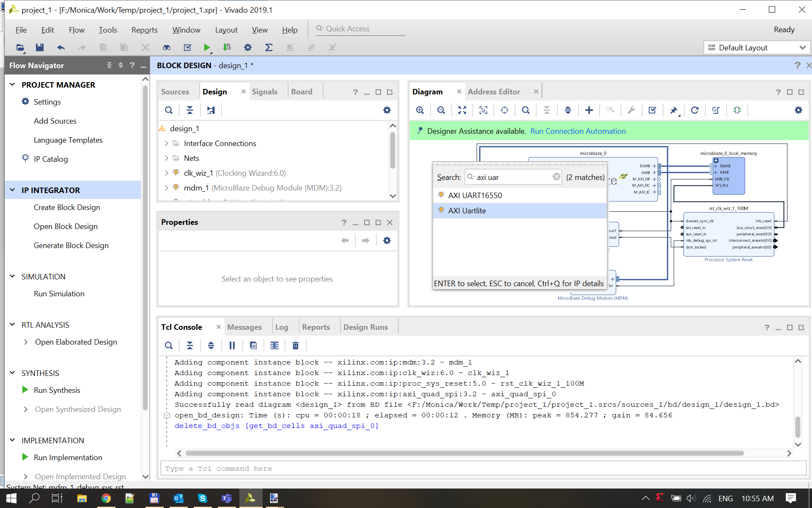Click the Tcl command input field

pyautogui.click(x=483, y=469)
